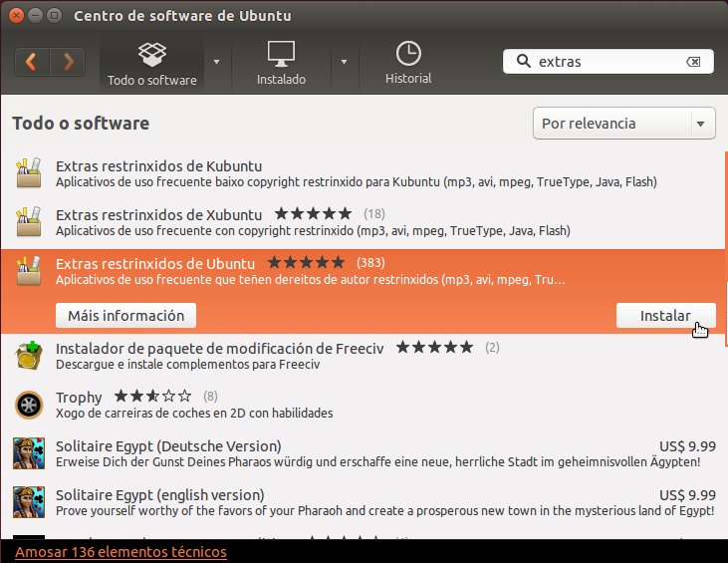Select Solitaire Egypt (english version)
Image resolution: width=728 pixels, height=563 pixels.
click(363, 502)
